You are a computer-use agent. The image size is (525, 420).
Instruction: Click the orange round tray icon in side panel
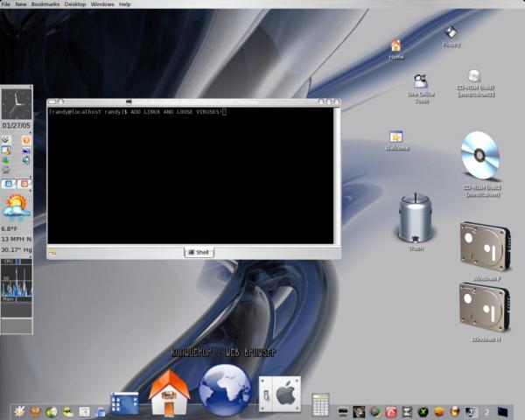tap(26, 140)
